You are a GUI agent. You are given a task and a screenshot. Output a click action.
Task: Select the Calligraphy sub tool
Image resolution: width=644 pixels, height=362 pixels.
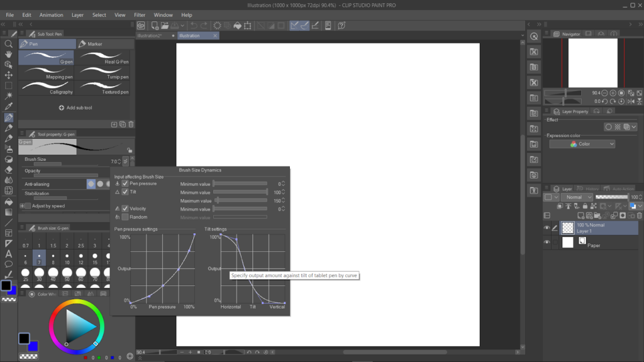pos(47,88)
